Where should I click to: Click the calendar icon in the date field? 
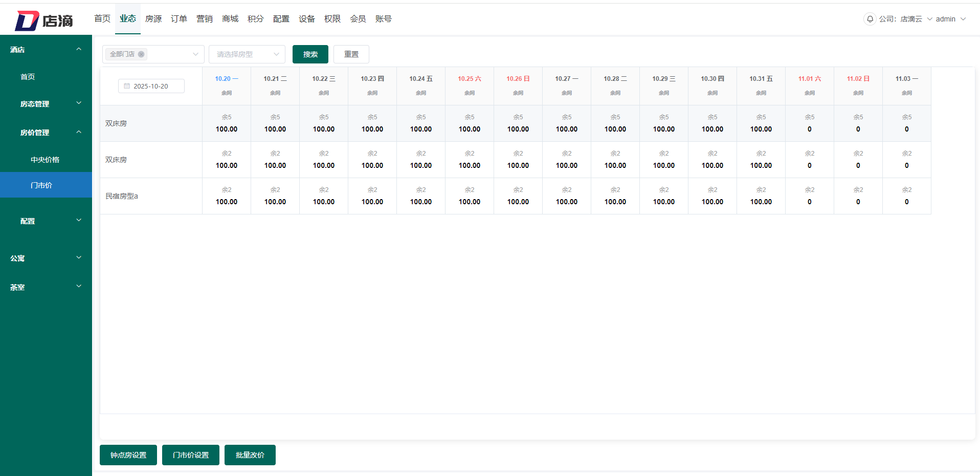click(127, 86)
